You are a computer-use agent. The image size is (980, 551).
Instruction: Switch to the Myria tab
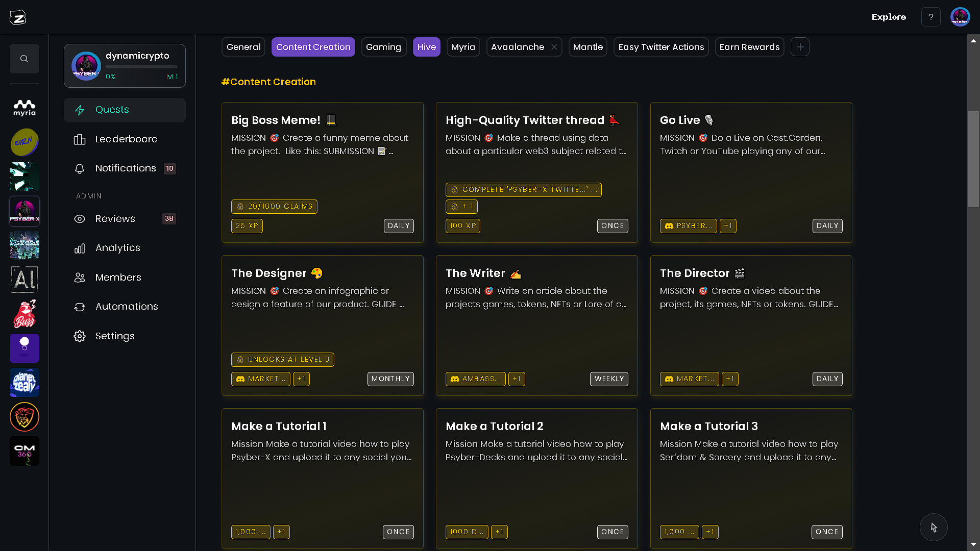(x=463, y=47)
